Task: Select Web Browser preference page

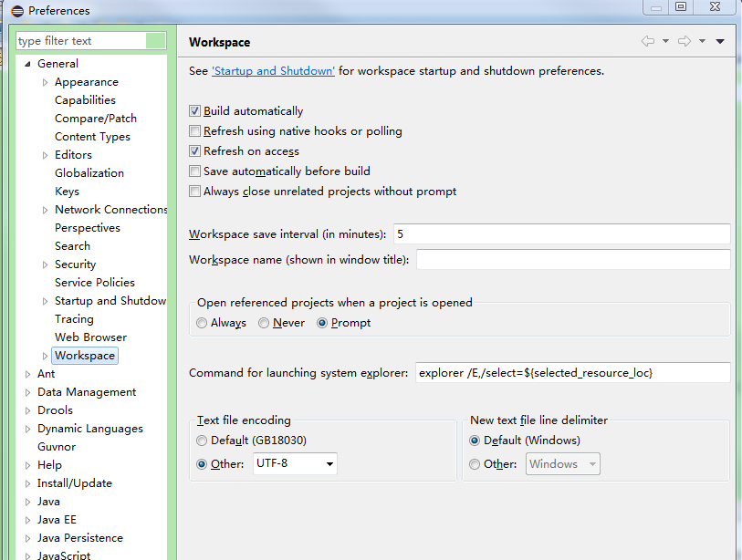Action: click(x=91, y=337)
